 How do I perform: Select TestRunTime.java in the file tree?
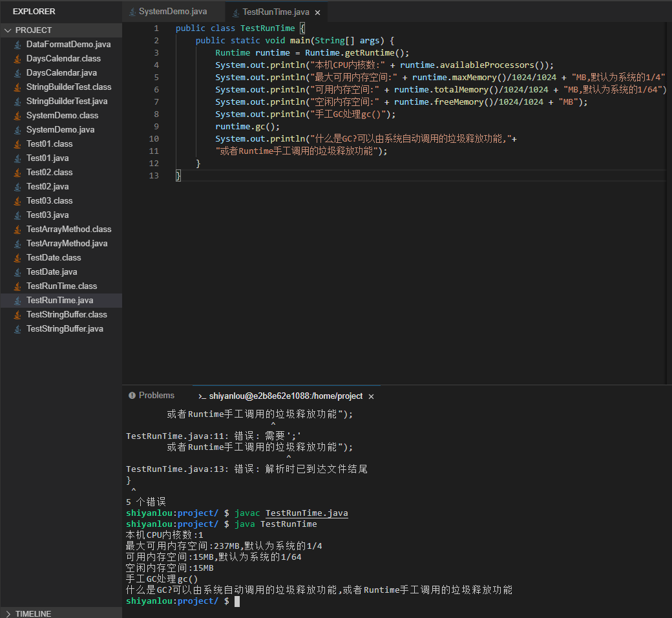[61, 300]
